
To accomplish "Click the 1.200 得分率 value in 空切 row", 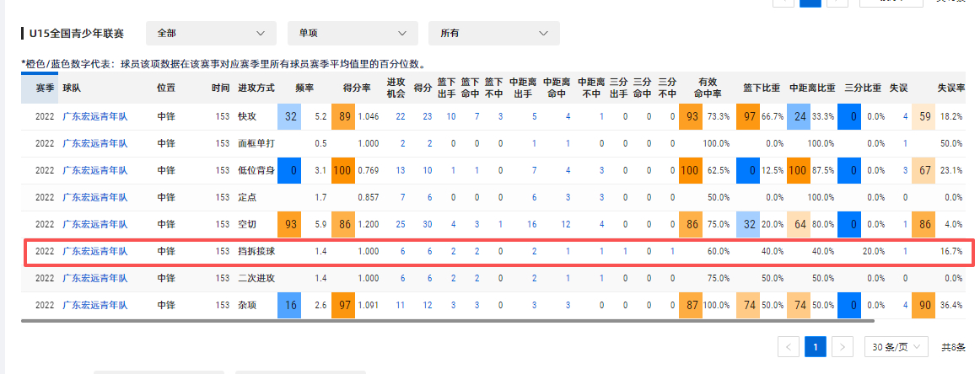I will point(368,224).
